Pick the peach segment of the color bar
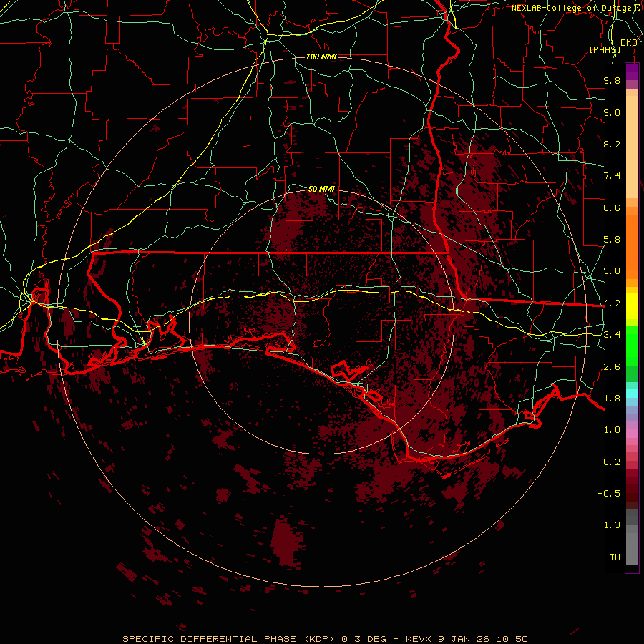 pyautogui.click(x=632, y=147)
